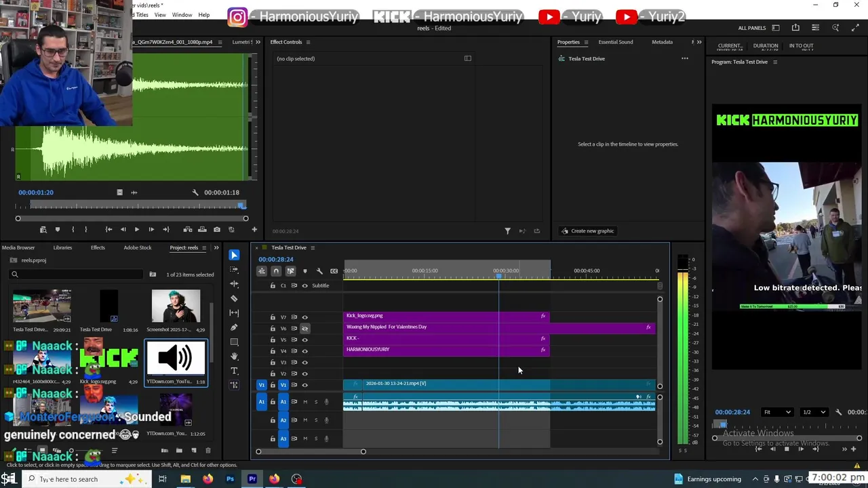Click Create new graphic button
Screen dimensions: 868x488
point(587,231)
